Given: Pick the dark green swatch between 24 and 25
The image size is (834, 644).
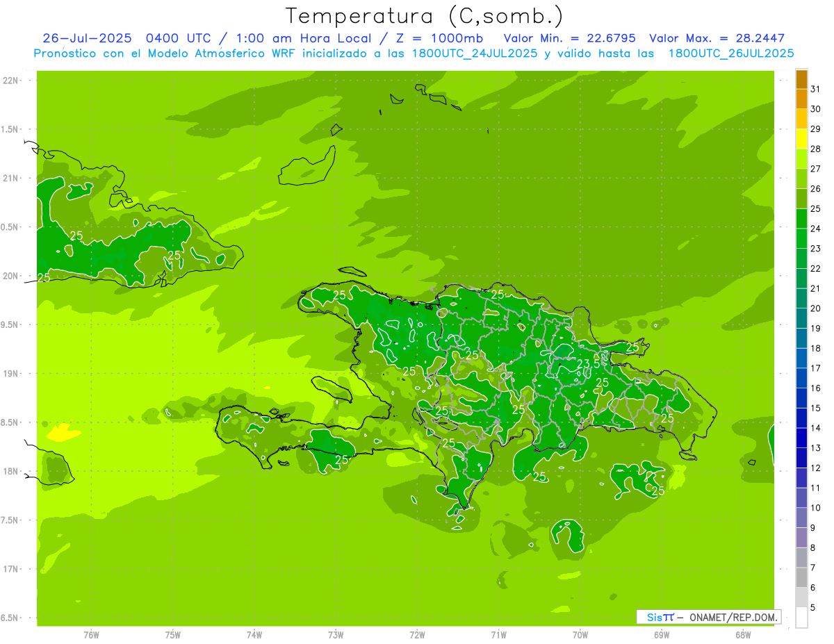Looking at the screenshot, I should point(801,219).
